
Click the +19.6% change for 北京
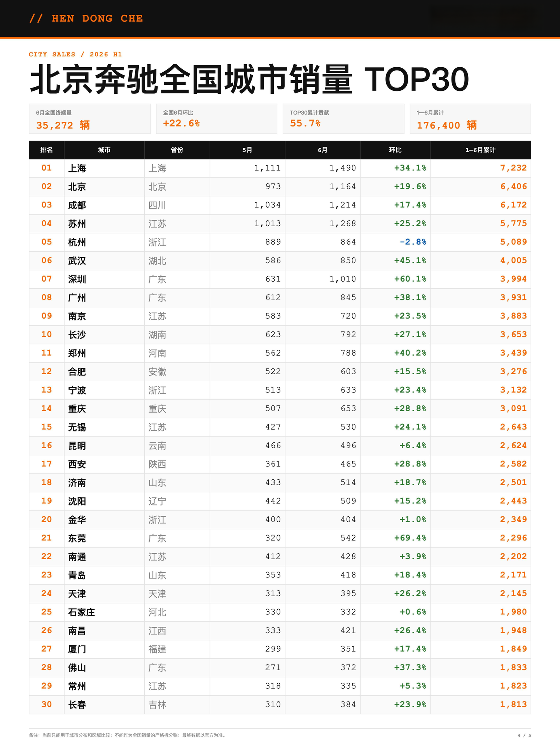coord(410,186)
